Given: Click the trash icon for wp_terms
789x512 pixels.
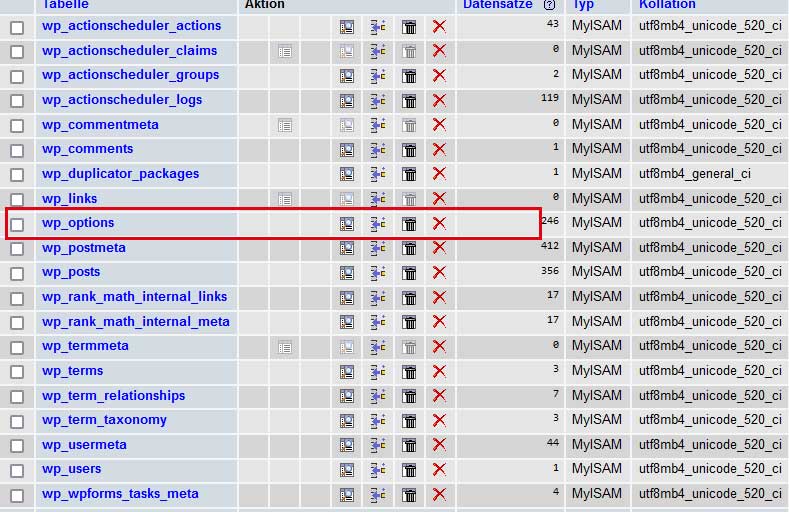Looking at the screenshot, I should pos(409,372).
